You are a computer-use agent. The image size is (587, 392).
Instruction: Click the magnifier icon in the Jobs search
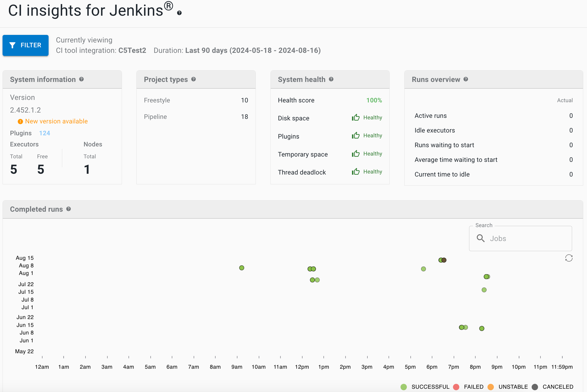[481, 238]
